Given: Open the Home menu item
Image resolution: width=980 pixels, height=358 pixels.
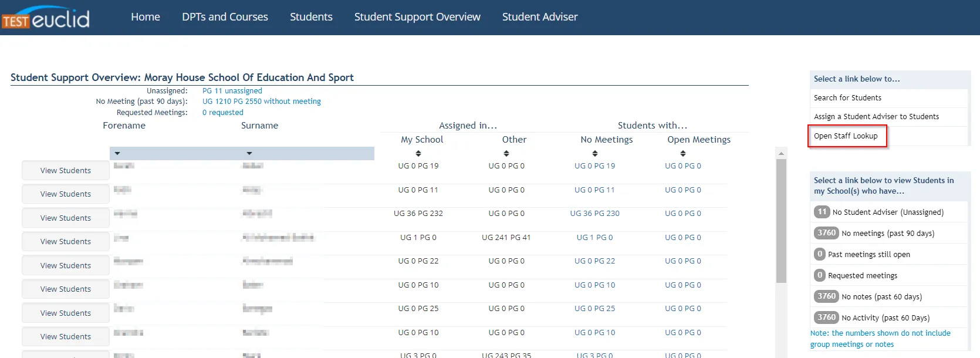Looking at the screenshot, I should 146,17.
